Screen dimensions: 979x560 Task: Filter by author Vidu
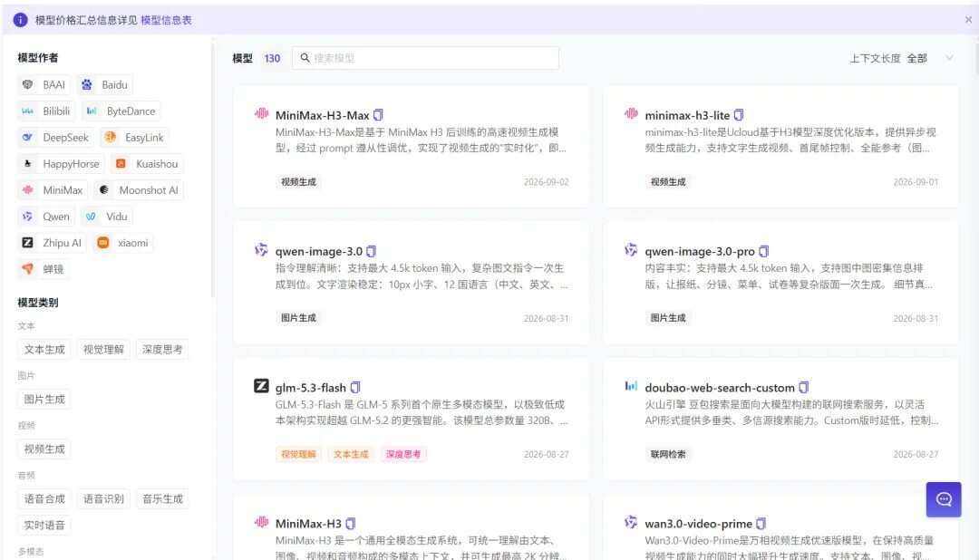pyautogui.click(x=107, y=216)
